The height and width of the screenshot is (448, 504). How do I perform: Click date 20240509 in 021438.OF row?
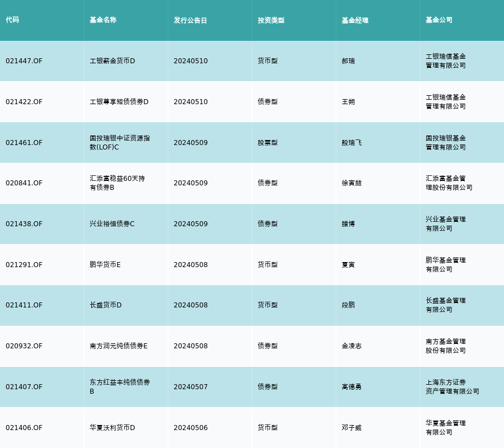190,223
